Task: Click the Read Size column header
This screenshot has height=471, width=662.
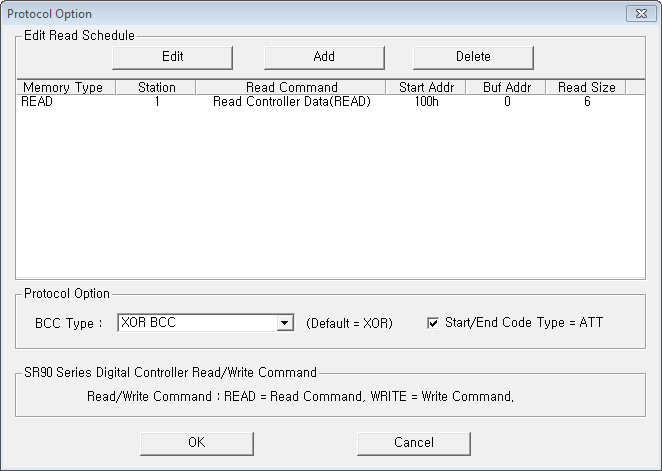Action: [586, 87]
